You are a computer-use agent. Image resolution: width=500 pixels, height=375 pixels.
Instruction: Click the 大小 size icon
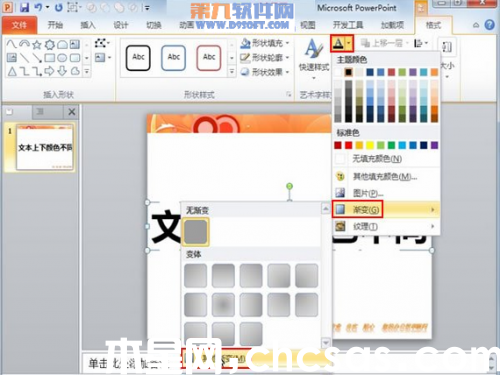pyautogui.click(x=447, y=47)
